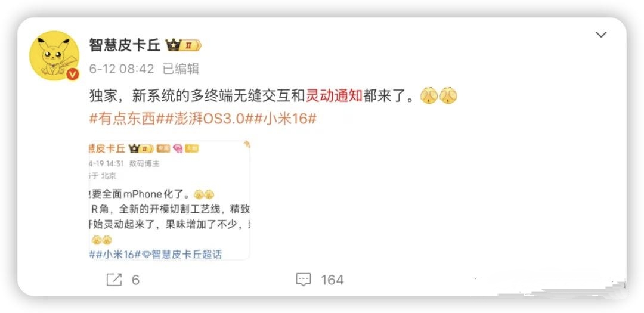Open the embedded screenshot image thumbnail
Image resolution: width=644 pixels, height=313 pixels.
169,200
